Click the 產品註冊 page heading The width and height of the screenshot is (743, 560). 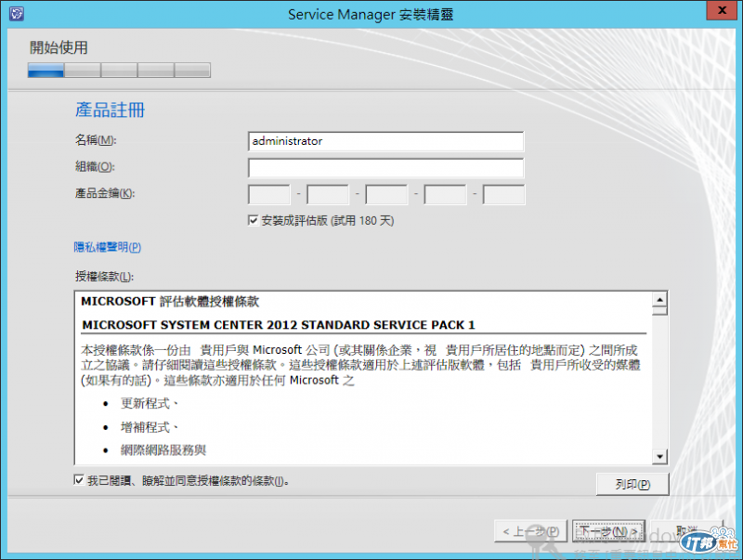click(110, 110)
